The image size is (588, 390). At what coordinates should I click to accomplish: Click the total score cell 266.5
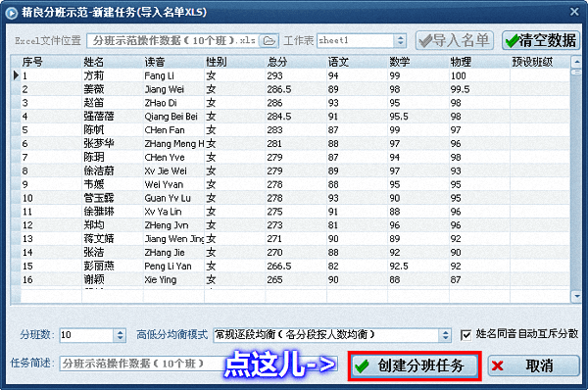point(296,266)
